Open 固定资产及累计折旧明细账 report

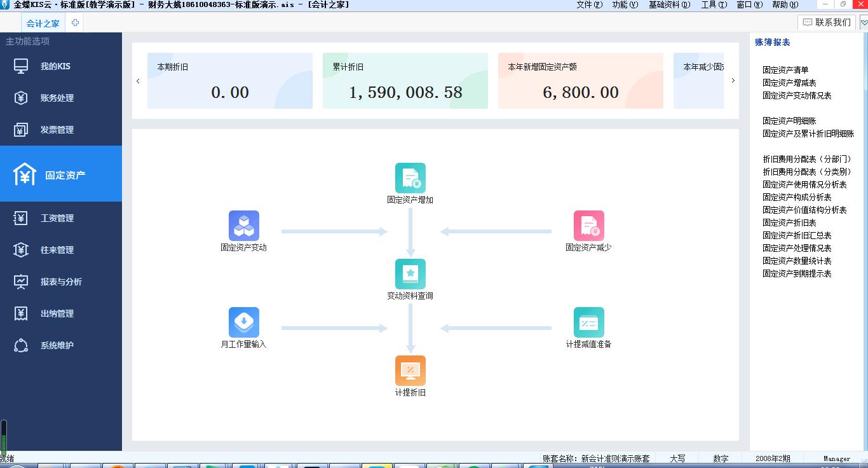tap(808, 134)
